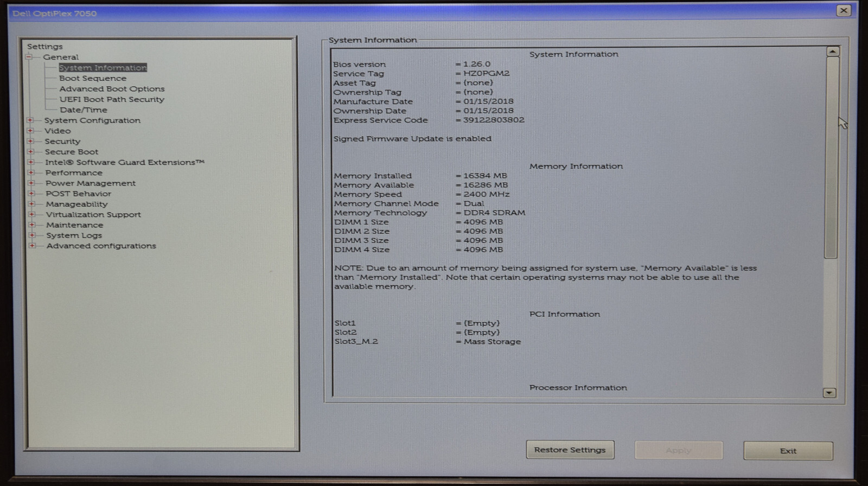Select Intel Software Guard Extensions label
Image resolution: width=868 pixels, height=486 pixels.
click(125, 162)
